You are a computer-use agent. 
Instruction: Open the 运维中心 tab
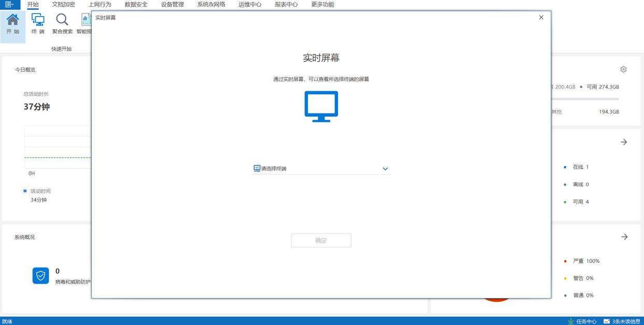point(250,4)
